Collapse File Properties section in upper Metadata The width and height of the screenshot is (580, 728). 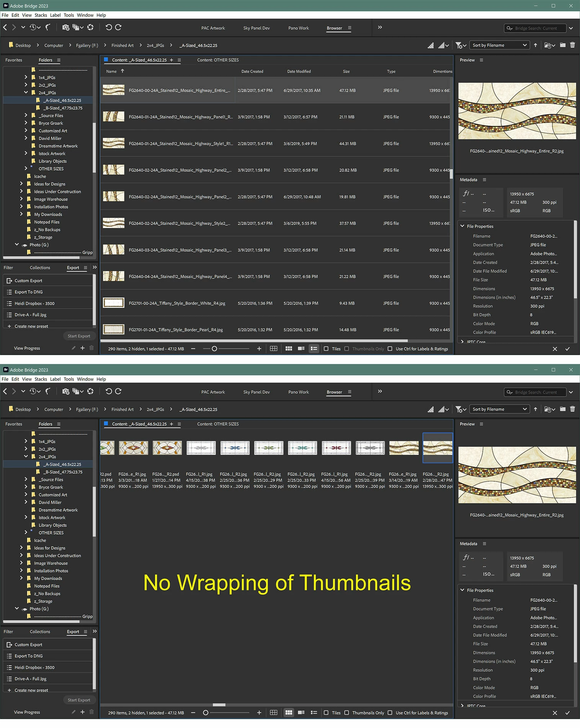click(462, 226)
